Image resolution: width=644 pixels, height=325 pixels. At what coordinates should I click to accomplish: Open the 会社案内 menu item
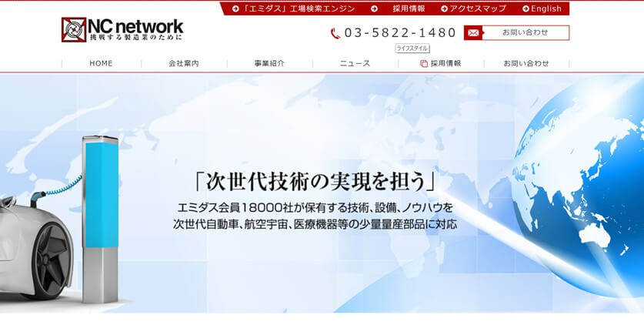(x=184, y=63)
